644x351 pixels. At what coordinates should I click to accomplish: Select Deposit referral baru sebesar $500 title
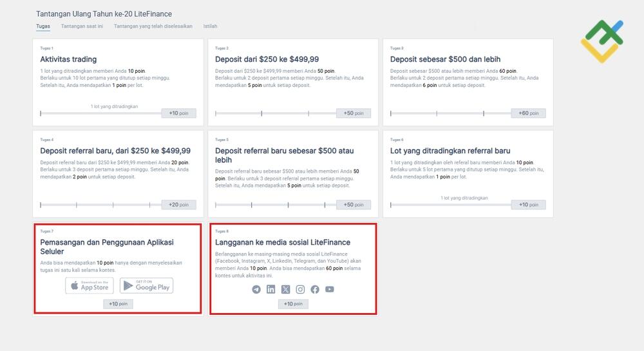284,156
